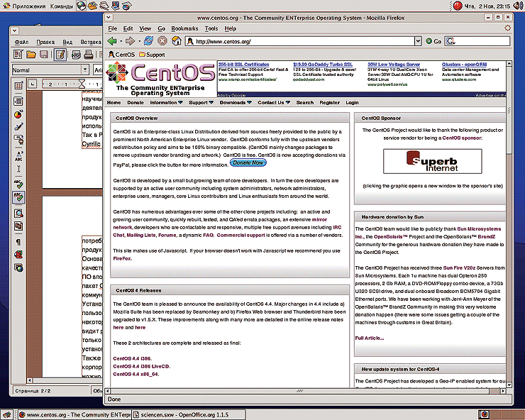Viewport: 525px width, 420px height.
Task: Click the Save floppy icon in OpenOffice
Action: click(44, 54)
